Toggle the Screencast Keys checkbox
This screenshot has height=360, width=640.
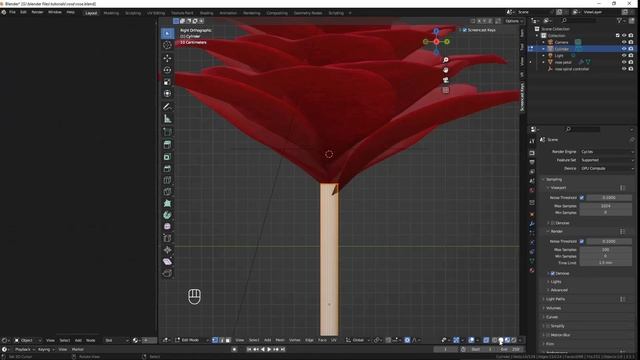click(464, 30)
